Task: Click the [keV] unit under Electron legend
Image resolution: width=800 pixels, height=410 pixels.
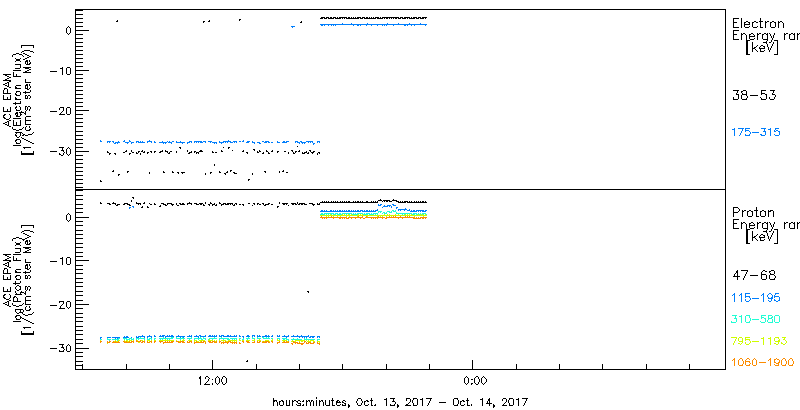Action: 762,48
